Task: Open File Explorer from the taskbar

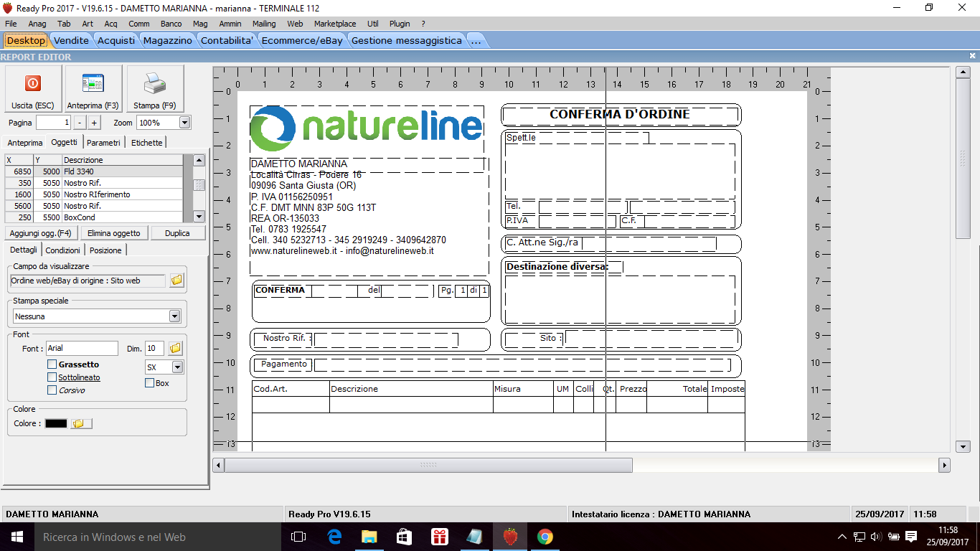Action: [x=369, y=537]
